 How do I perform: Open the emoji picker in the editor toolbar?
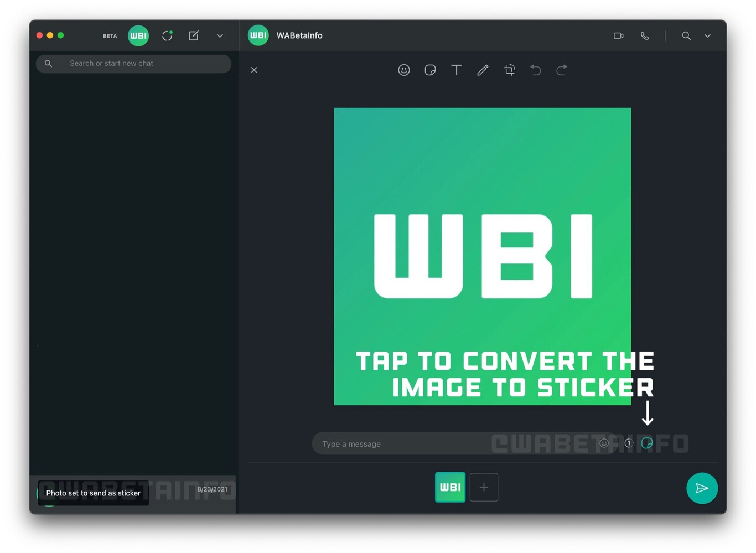(404, 70)
